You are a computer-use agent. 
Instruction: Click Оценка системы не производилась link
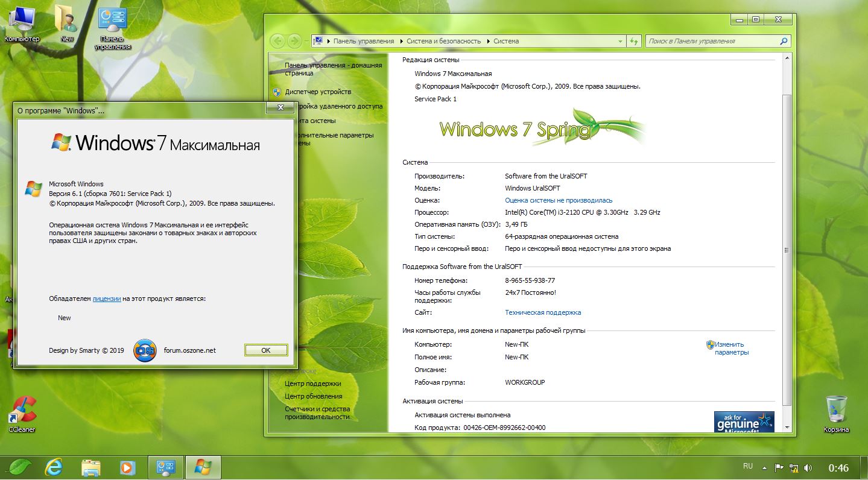pos(559,200)
